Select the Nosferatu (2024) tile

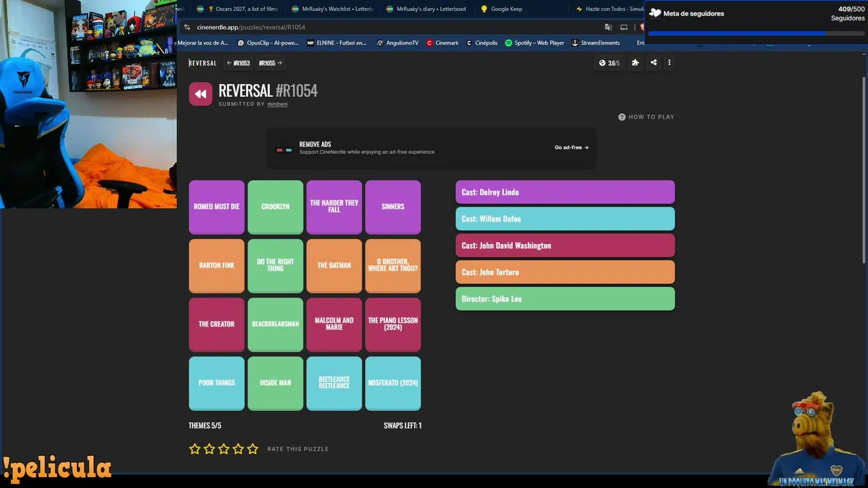tap(393, 384)
